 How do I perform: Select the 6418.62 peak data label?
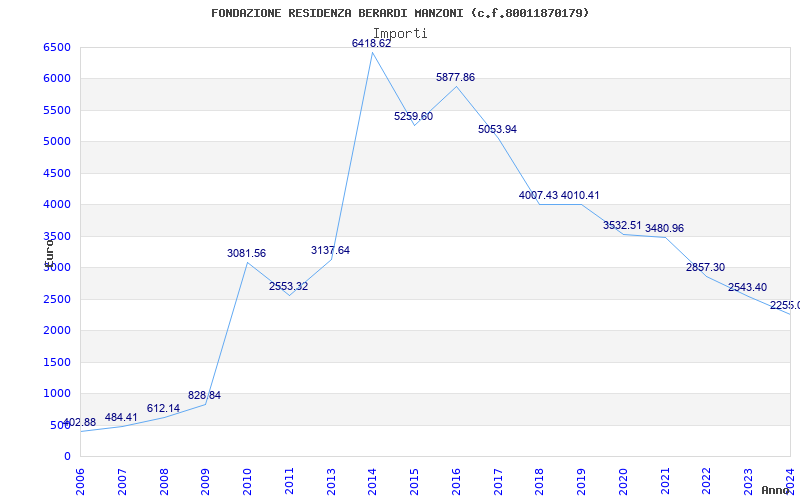click(371, 43)
